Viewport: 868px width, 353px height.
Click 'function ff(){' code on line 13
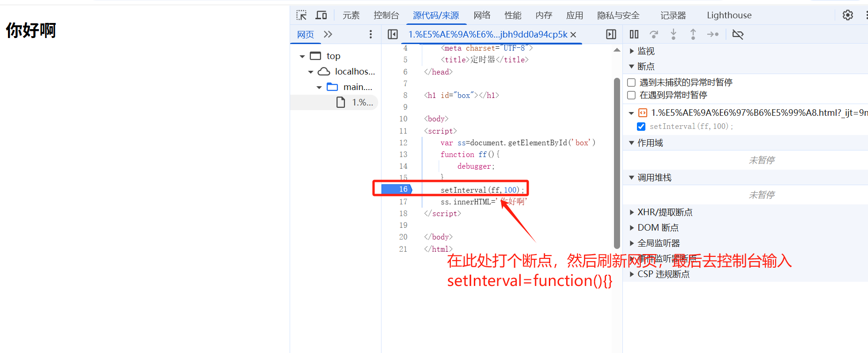[x=470, y=154]
